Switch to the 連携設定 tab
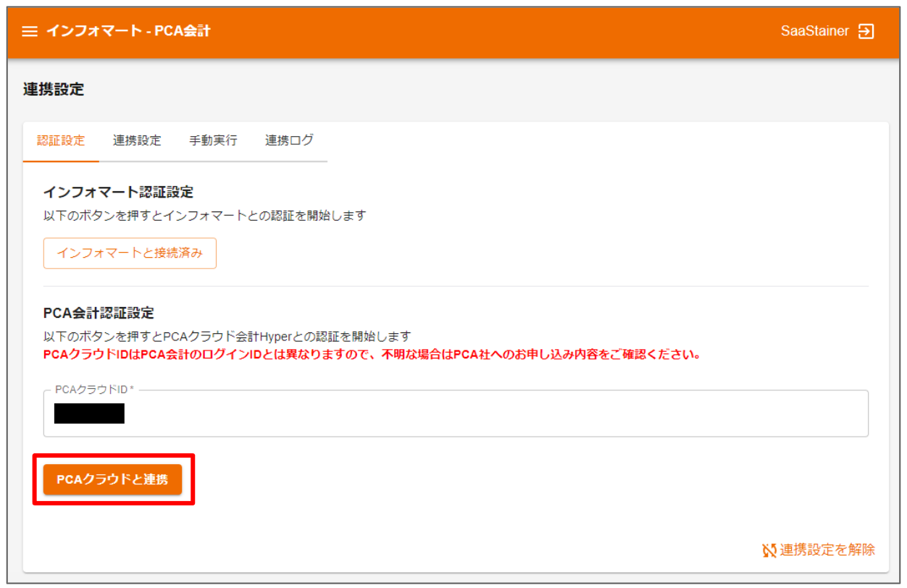Image resolution: width=907 pixels, height=588 pixels. (137, 141)
